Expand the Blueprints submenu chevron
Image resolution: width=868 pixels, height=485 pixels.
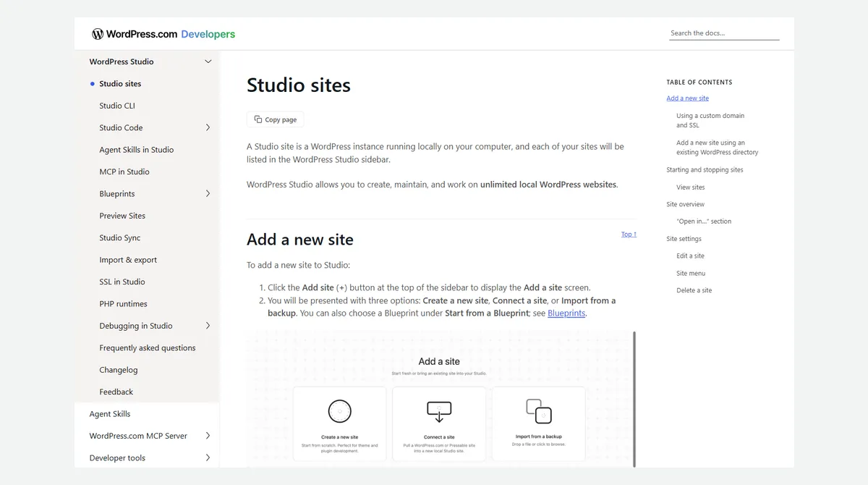click(208, 193)
